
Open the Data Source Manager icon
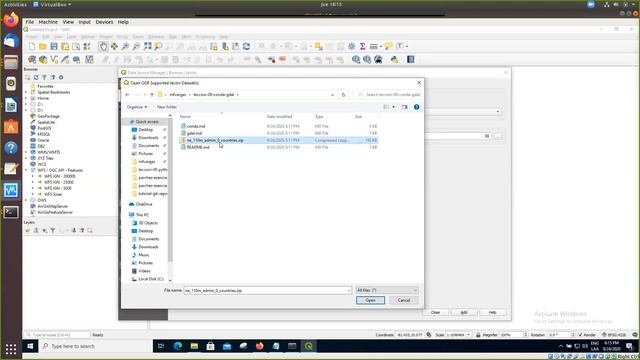tap(32, 60)
